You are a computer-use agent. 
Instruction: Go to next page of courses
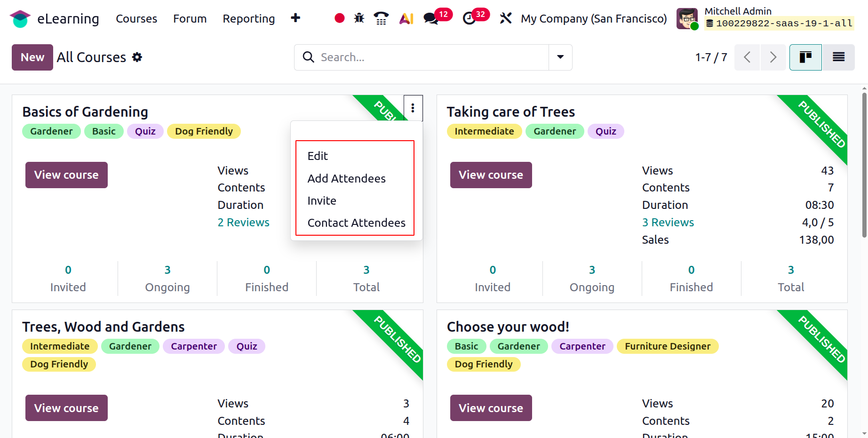click(x=773, y=57)
